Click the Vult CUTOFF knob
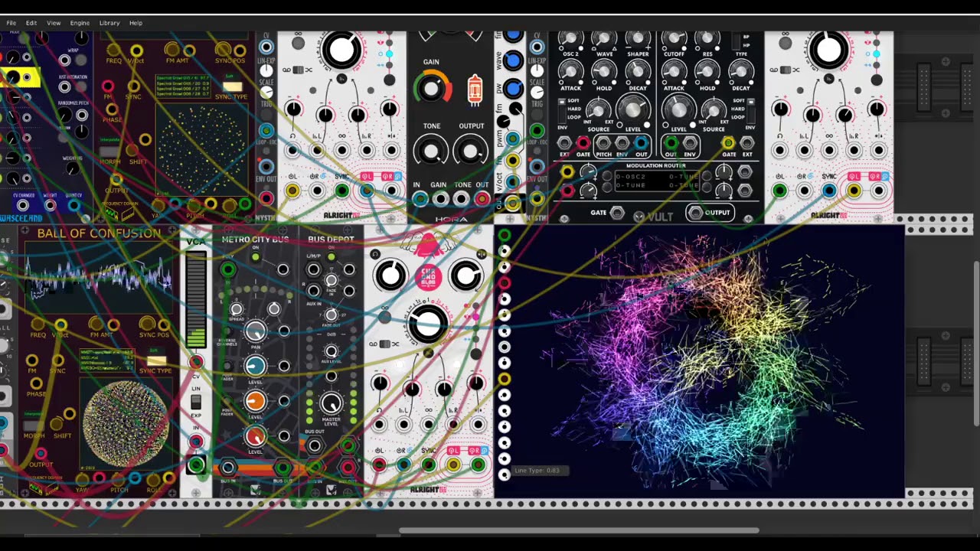This screenshot has height=551, width=980. [674, 38]
